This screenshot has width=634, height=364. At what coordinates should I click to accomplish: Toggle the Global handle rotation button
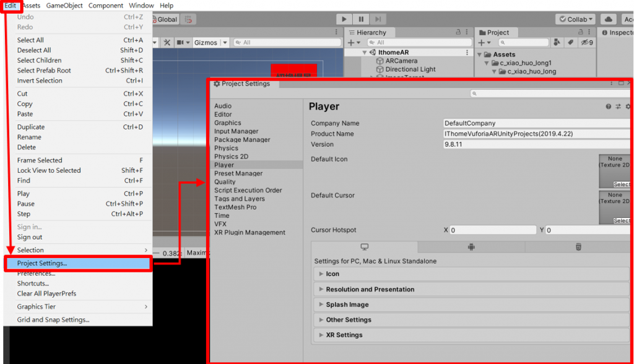(x=165, y=19)
